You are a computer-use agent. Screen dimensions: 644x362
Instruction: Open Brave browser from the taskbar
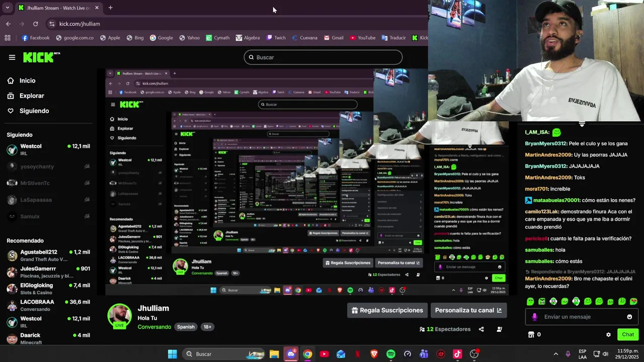(x=374, y=354)
